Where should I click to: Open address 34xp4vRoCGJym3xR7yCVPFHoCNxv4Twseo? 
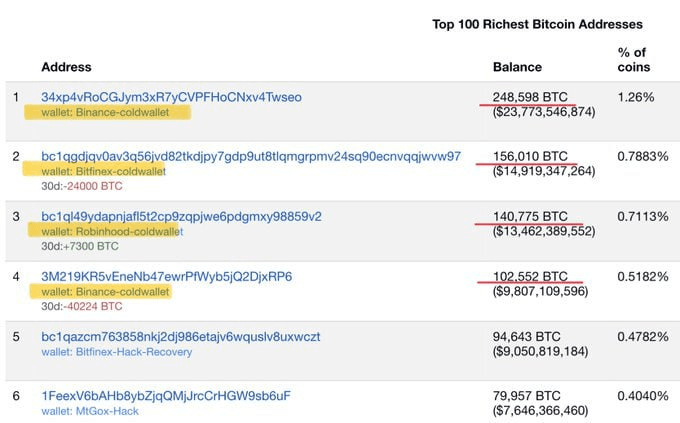[x=171, y=97]
